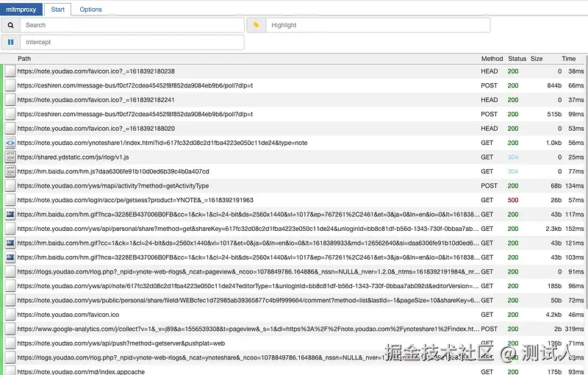Click the resource icon of the favicon.ico?_=1618392180238 row
The image size is (588, 375).
point(10,71)
